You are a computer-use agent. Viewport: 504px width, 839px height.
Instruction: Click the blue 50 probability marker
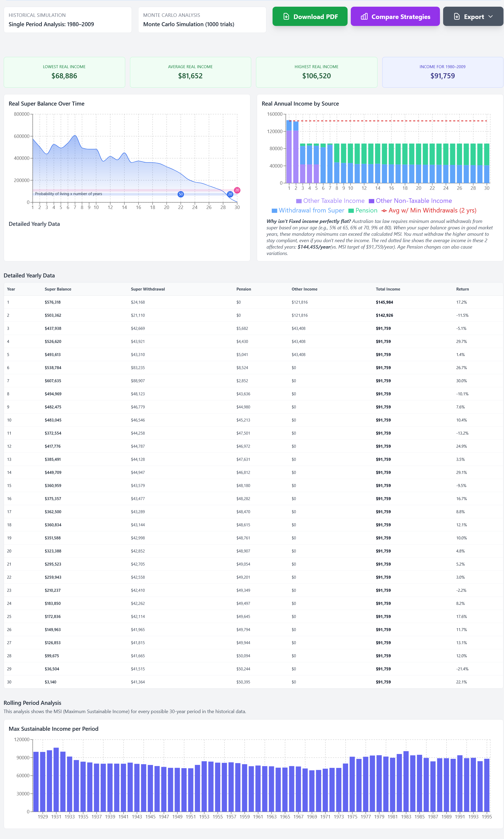pyautogui.click(x=181, y=194)
